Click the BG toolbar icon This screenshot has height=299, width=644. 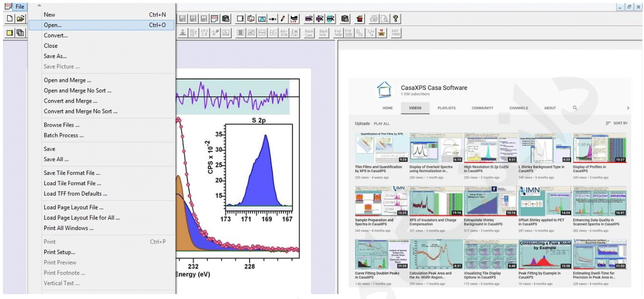[273, 33]
